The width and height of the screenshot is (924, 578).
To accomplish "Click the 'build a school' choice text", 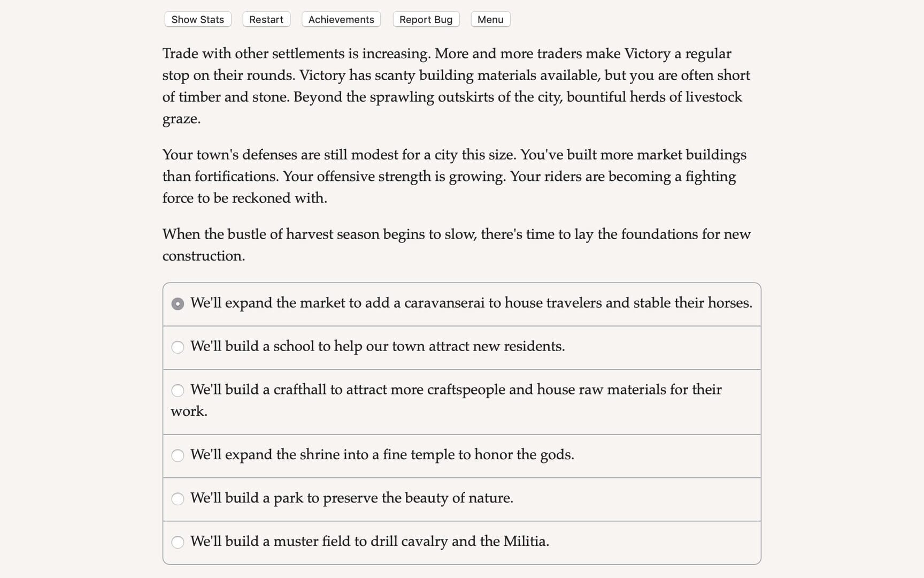I will coord(377,346).
